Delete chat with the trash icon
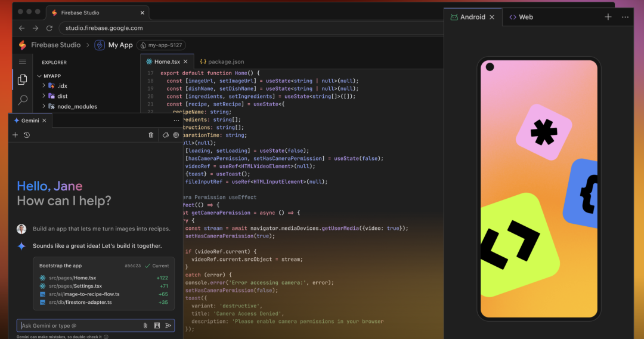 coord(151,135)
